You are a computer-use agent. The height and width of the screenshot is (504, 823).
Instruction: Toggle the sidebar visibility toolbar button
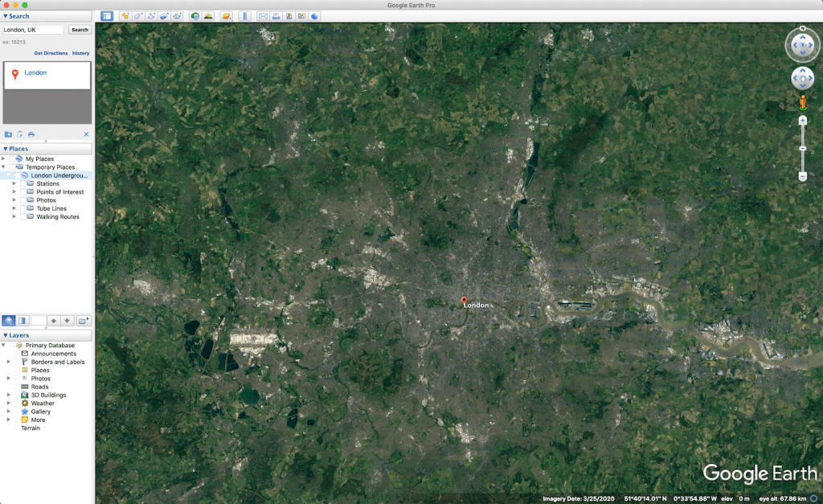(107, 16)
